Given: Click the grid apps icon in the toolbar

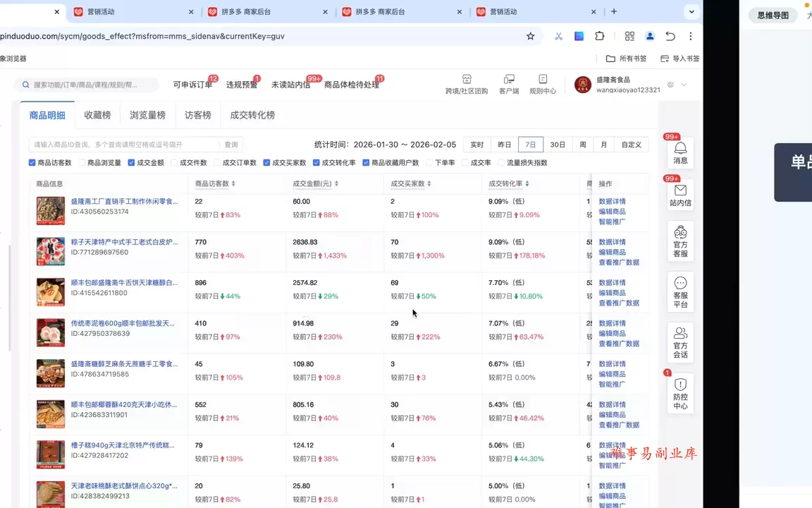Looking at the screenshot, I should (629, 36).
